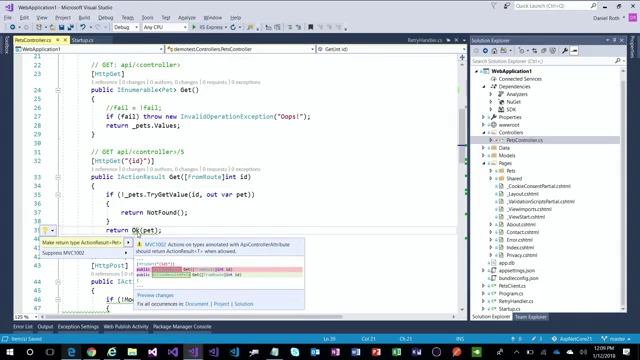Open the Error List bottom tab

(22, 327)
